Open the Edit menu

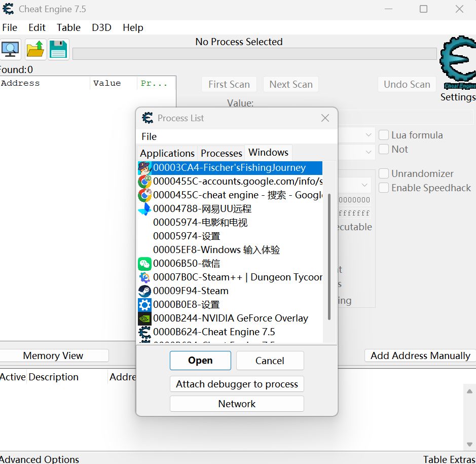click(x=36, y=27)
